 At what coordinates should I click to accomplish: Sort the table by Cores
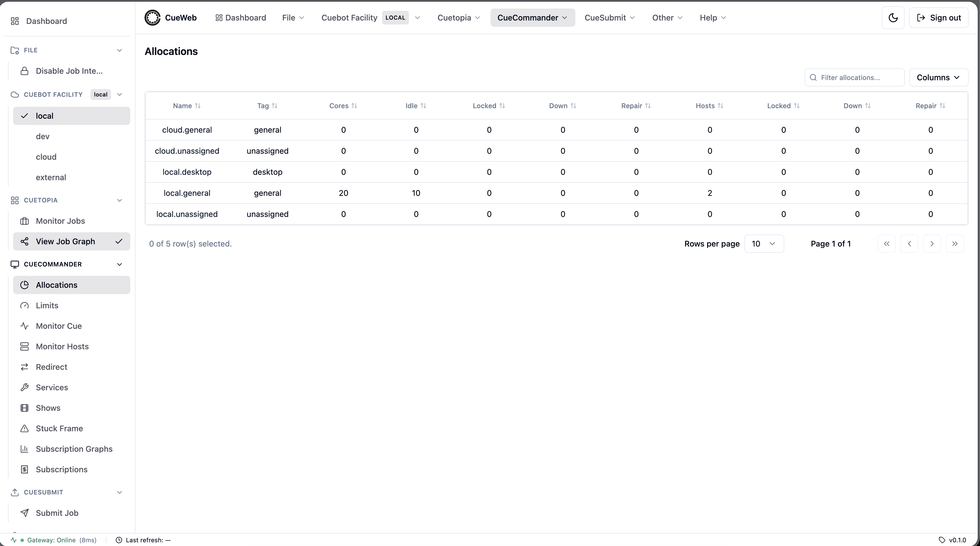[x=343, y=106]
